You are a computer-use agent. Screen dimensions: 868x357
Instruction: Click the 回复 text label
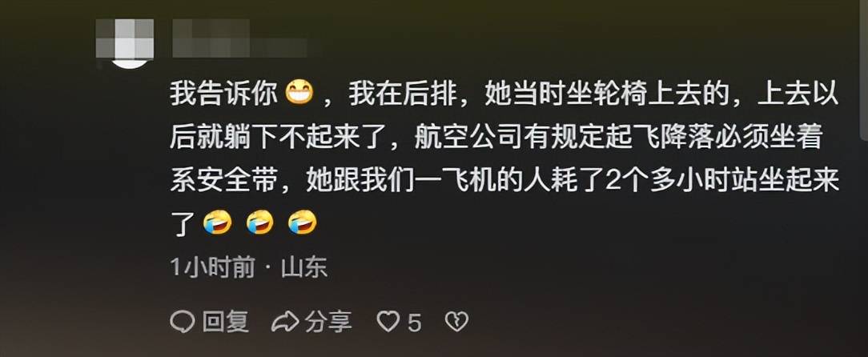[x=225, y=322]
